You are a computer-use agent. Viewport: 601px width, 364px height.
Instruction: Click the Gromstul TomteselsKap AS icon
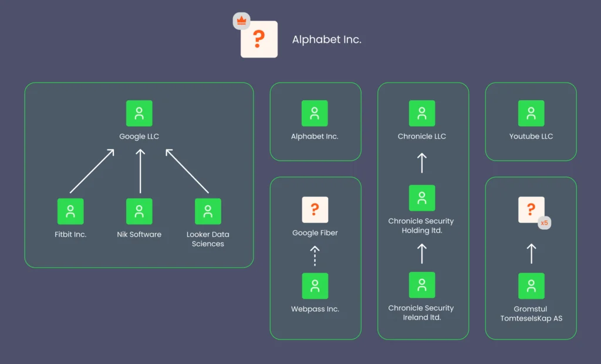[531, 285]
